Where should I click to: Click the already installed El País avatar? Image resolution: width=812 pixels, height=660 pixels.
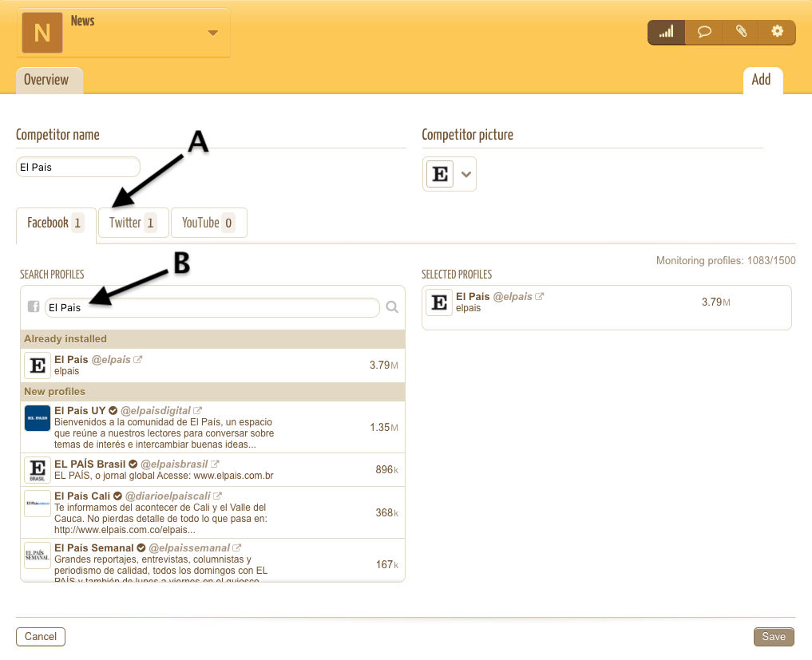(x=38, y=366)
